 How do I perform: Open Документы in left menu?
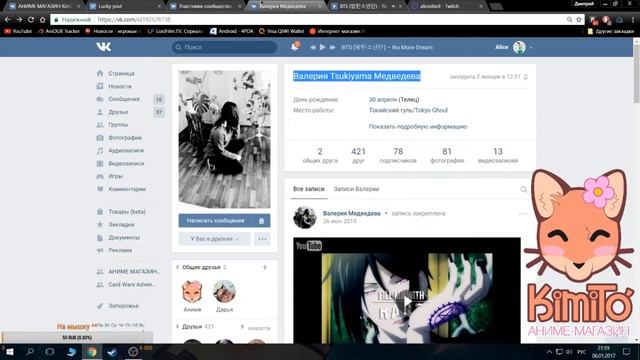tap(124, 238)
